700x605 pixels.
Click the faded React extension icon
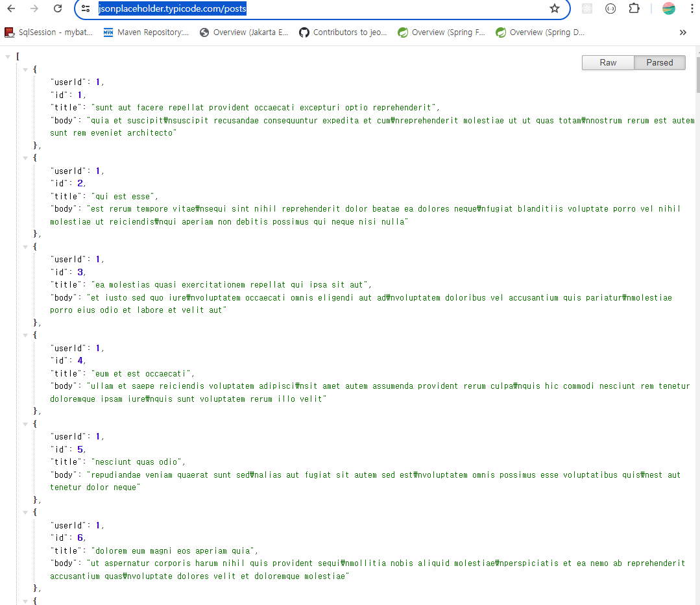pyautogui.click(x=587, y=8)
